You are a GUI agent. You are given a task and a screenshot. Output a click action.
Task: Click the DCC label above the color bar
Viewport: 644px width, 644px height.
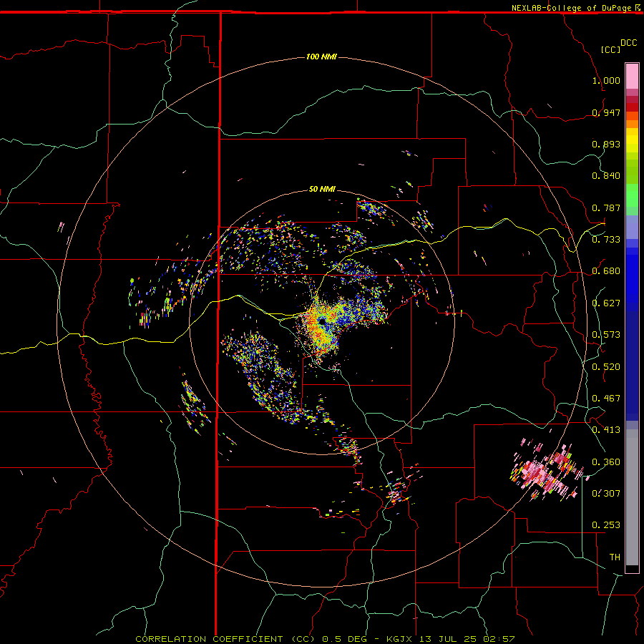(629, 43)
